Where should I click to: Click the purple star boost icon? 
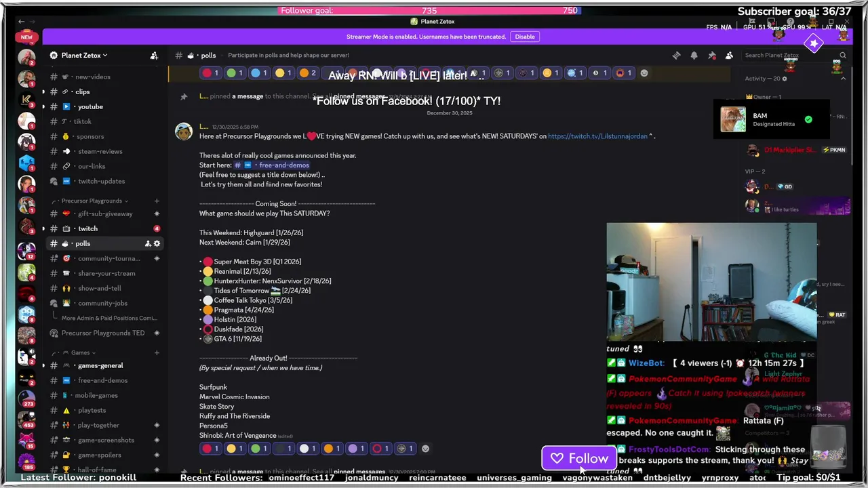tap(814, 43)
